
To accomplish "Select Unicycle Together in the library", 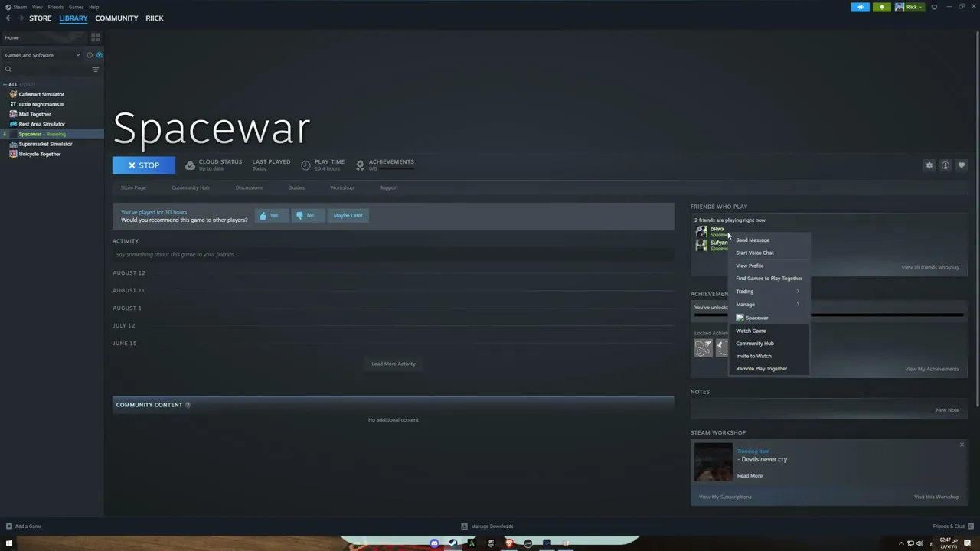I will 39,154.
